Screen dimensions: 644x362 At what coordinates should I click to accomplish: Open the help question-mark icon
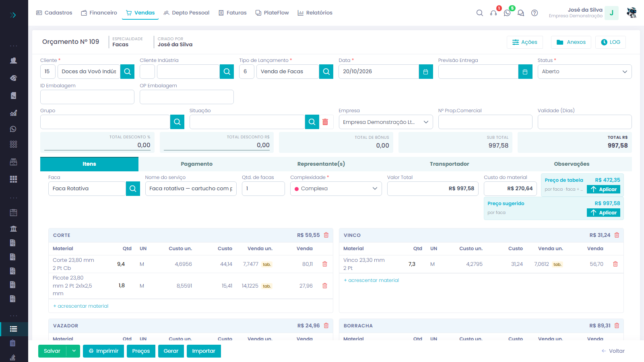point(535,13)
